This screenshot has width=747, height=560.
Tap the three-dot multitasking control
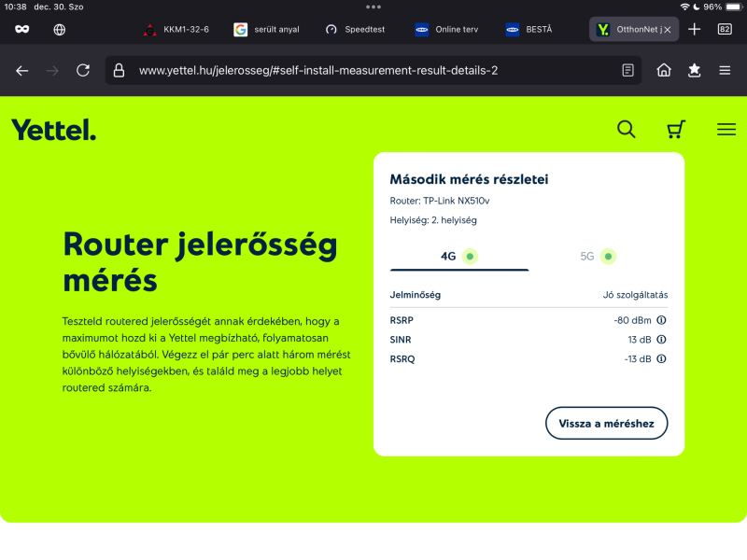coord(373,7)
